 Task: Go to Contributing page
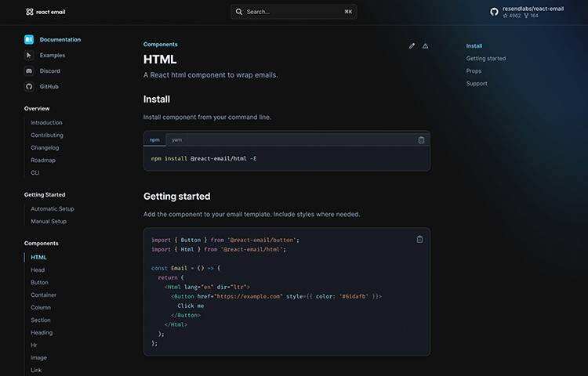point(47,136)
